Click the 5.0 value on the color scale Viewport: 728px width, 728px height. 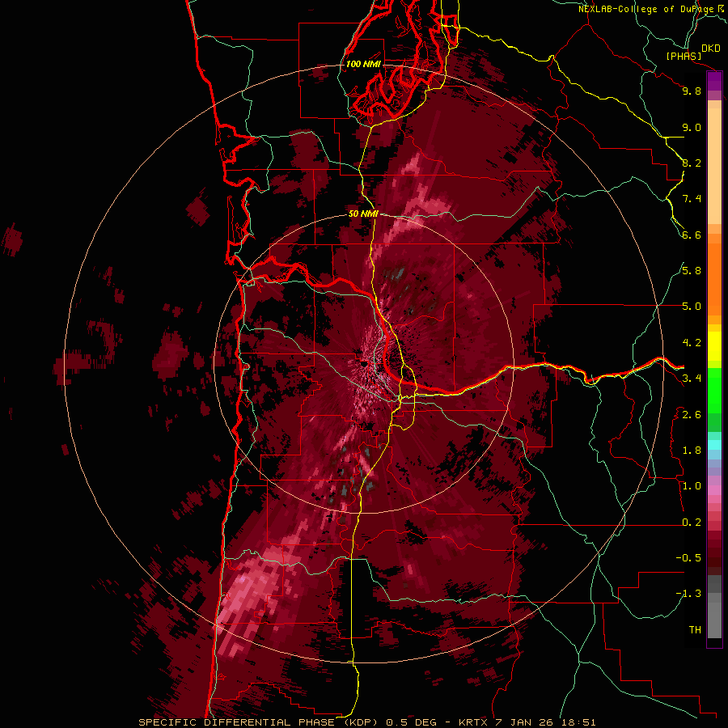(x=692, y=307)
